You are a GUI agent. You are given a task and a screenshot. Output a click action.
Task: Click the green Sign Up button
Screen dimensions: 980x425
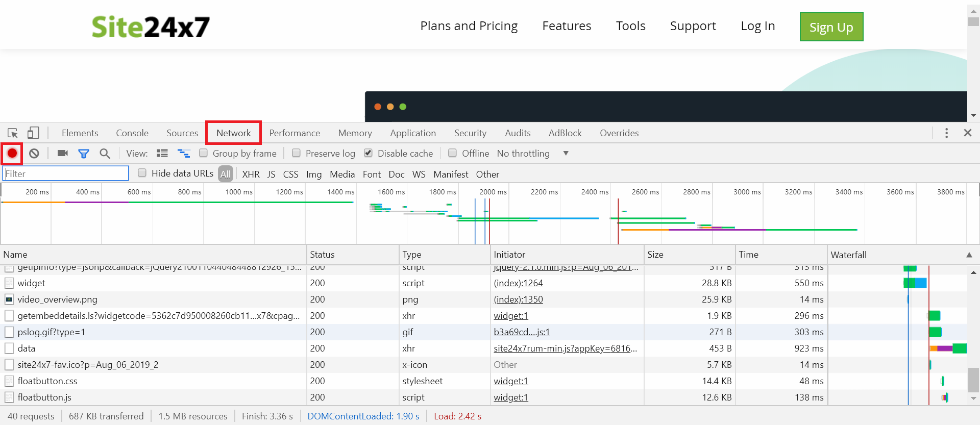point(831,27)
